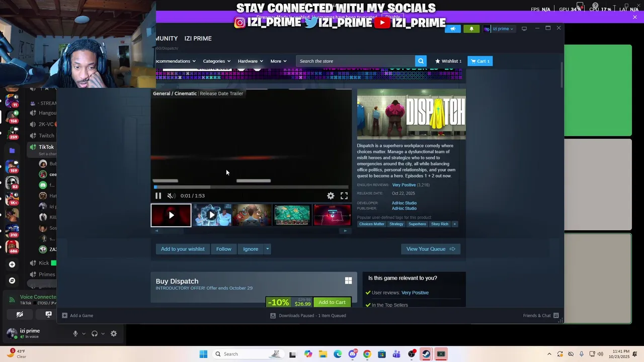Click the Dispatch header capsule image

412,114
